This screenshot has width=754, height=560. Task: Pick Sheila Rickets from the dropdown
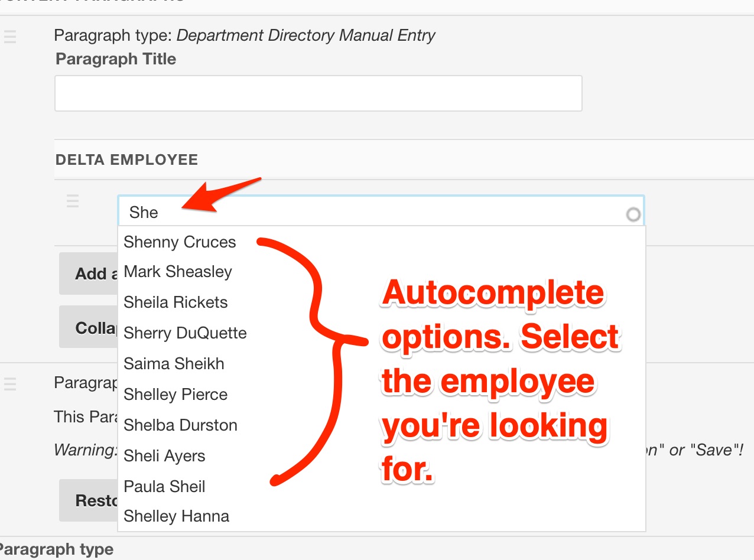pos(175,302)
